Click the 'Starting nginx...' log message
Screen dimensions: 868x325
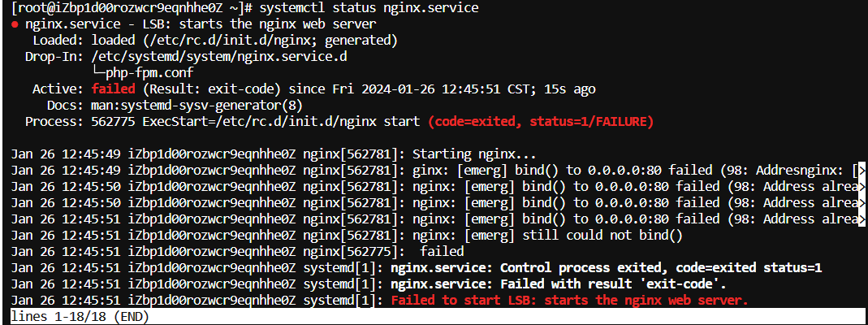tap(474, 154)
